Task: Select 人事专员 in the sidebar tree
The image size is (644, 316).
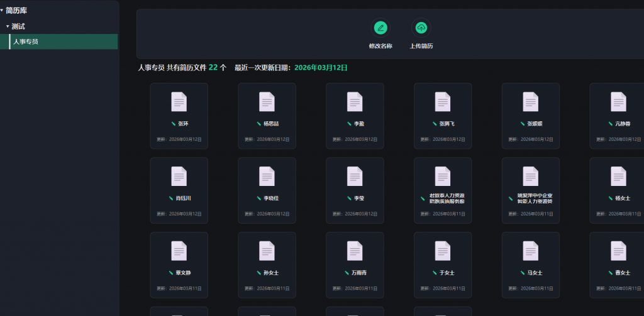Action: coord(26,41)
